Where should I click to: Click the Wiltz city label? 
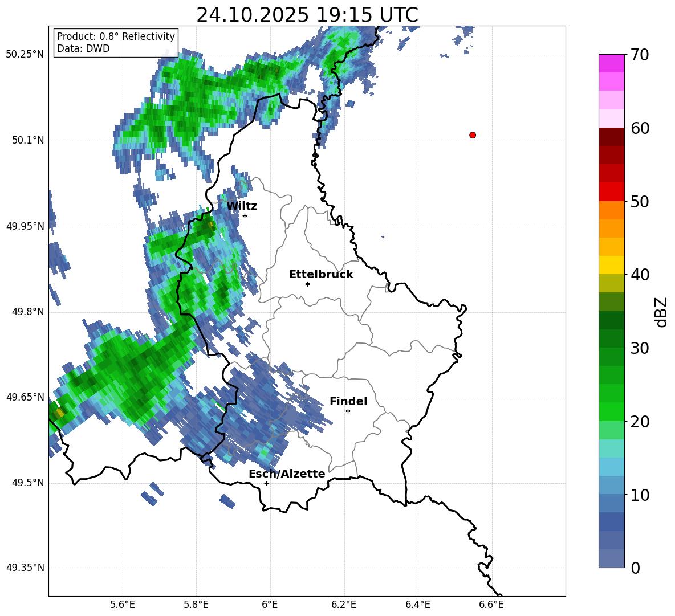pyautogui.click(x=242, y=206)
